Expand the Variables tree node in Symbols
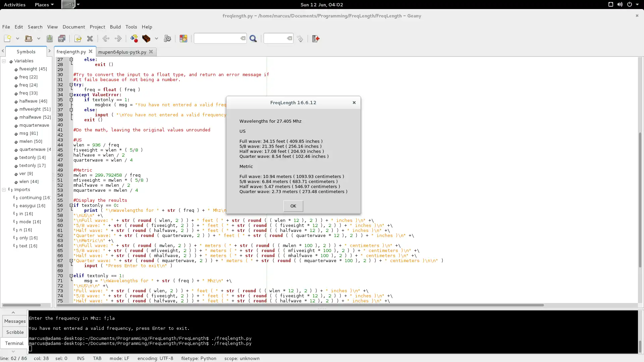Viewport: 644px width, 362px height. [4, 61]
